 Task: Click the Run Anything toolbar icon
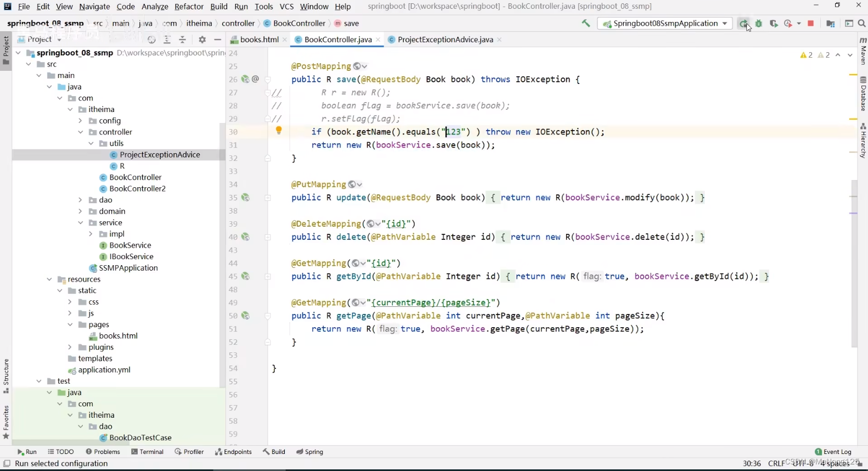pyautogui.click(x=849, y=24)
